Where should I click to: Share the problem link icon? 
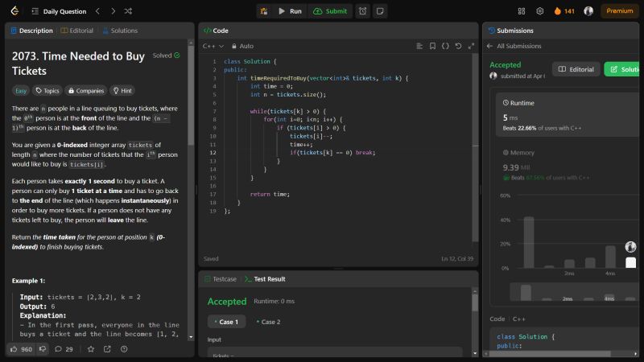coord(107,349)
